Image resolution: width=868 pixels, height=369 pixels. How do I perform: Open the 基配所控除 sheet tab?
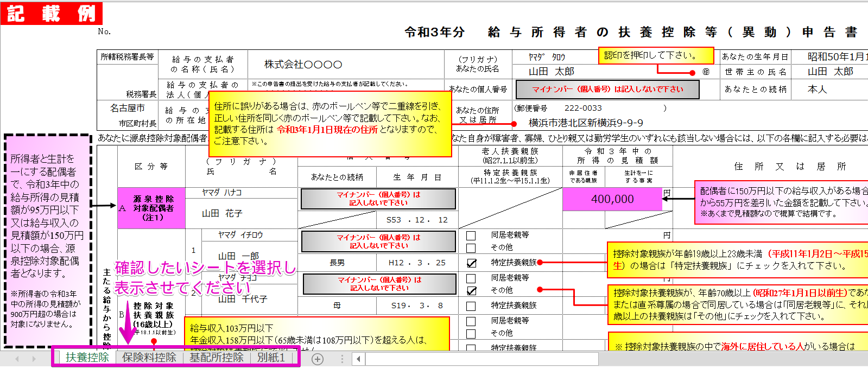coord(216,358)
